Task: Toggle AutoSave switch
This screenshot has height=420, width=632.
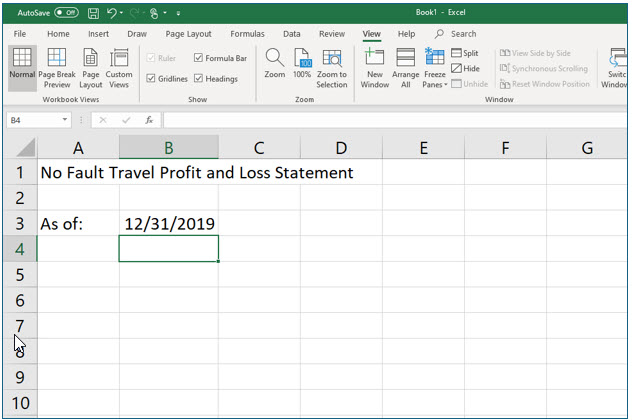Action: pyautogui.click(x=67, y=13)
